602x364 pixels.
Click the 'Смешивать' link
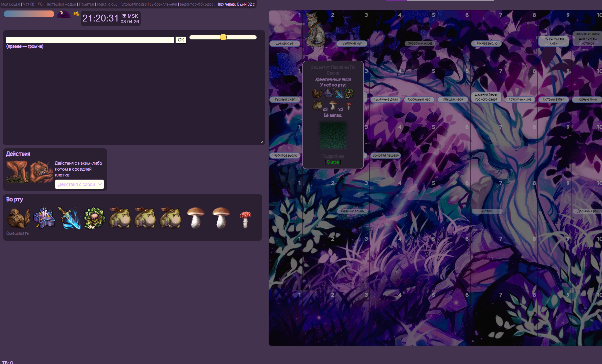(x=17, y=233)
